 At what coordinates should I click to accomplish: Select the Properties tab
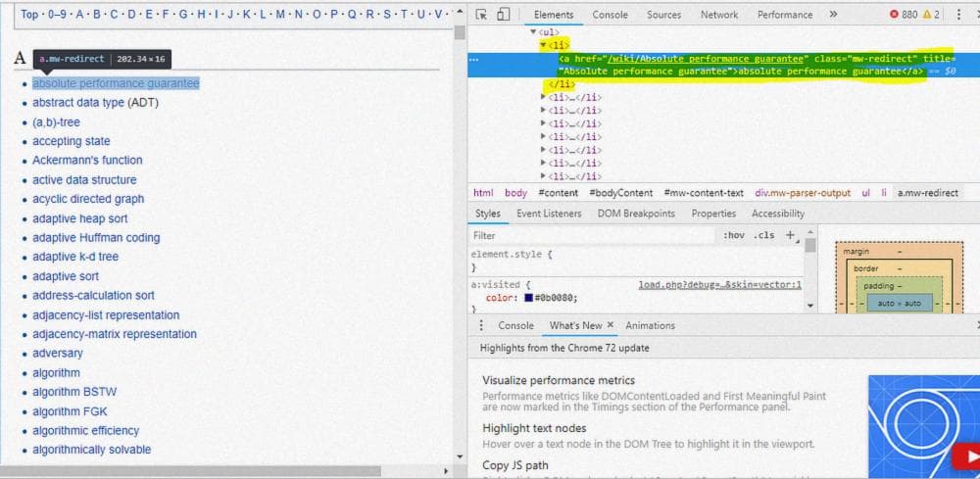(713, 214)
